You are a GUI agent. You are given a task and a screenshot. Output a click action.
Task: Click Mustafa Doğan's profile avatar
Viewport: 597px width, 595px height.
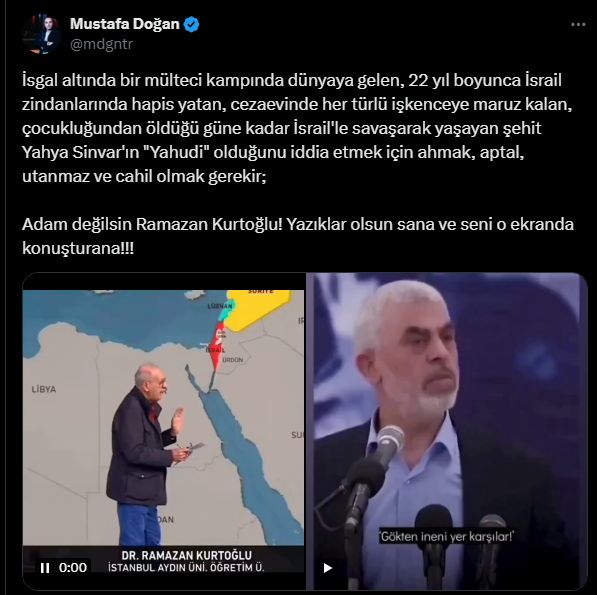click(42, 34)
